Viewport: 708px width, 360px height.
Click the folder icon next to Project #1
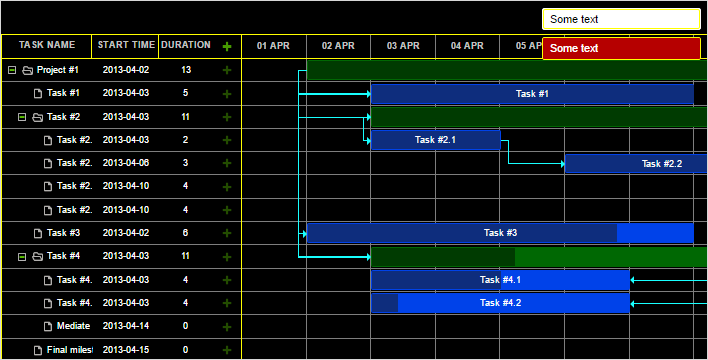tap(28, 70)
